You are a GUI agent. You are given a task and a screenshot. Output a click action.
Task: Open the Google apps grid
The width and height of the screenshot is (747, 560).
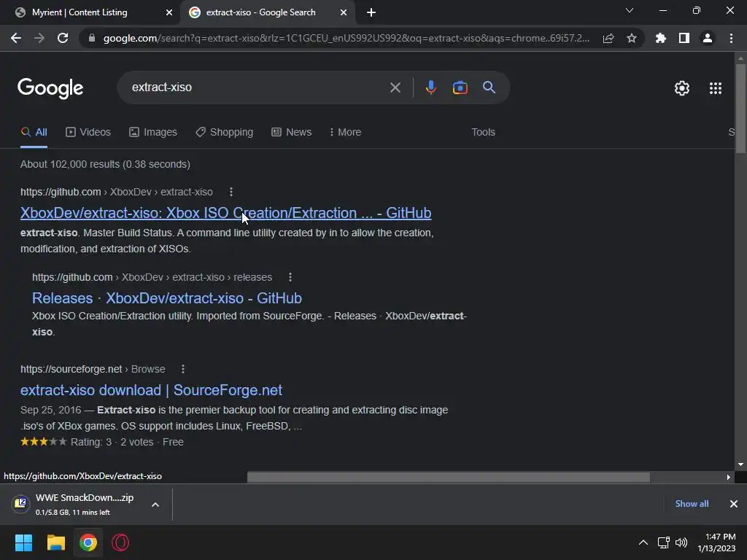click(716, 88)
